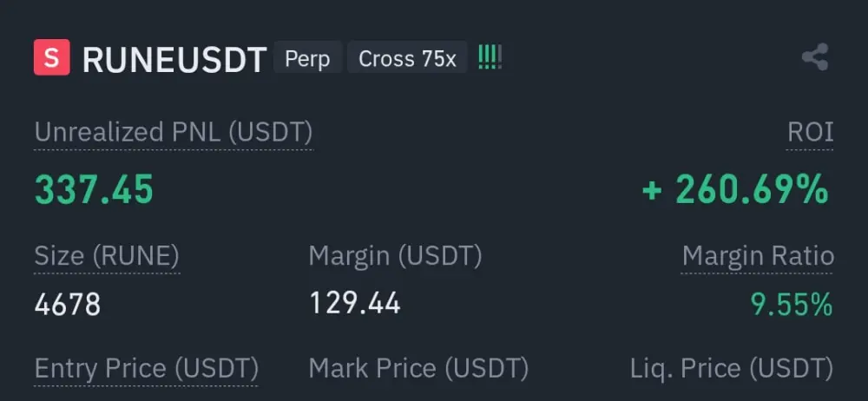Tap the Size (RUNE) label
The width and height of the screenshot is (868, 401).
tap(107, 256)
